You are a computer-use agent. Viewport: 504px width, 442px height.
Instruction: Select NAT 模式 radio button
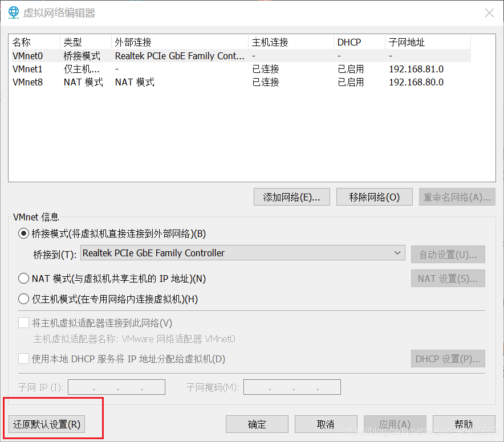23,278
